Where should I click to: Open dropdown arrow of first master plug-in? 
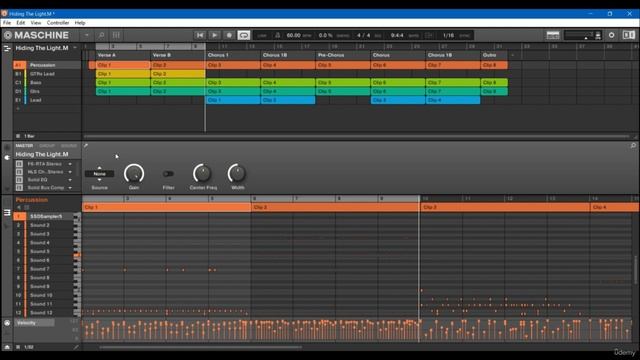point(70,164)
